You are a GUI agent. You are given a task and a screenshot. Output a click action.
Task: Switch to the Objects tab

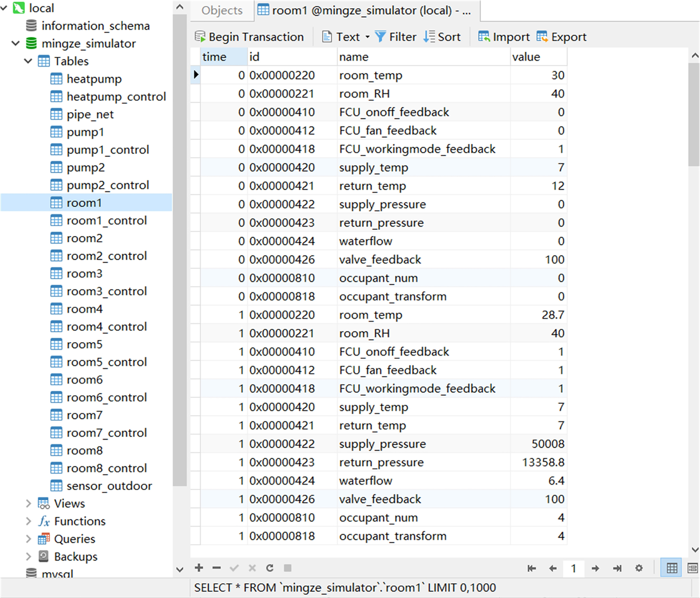click(222, 10)
